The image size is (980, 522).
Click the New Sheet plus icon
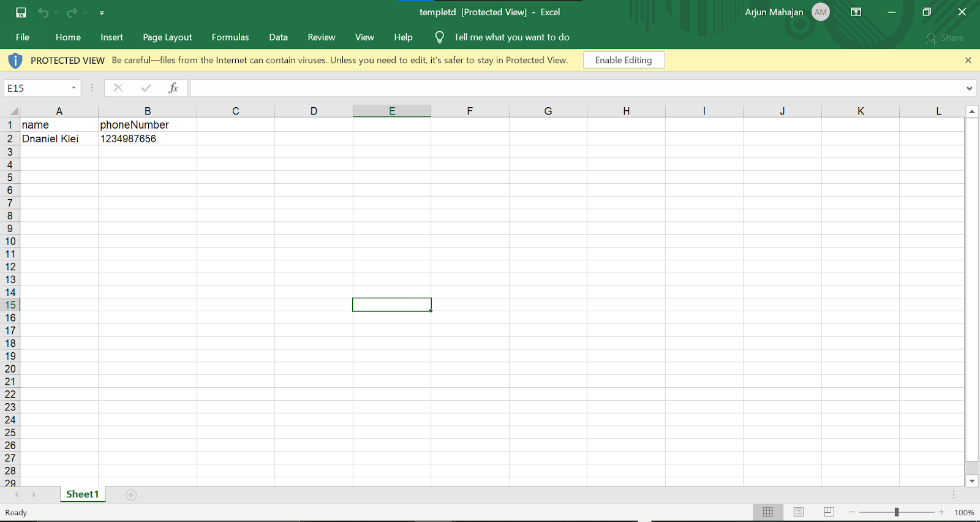tap(131, 495)
